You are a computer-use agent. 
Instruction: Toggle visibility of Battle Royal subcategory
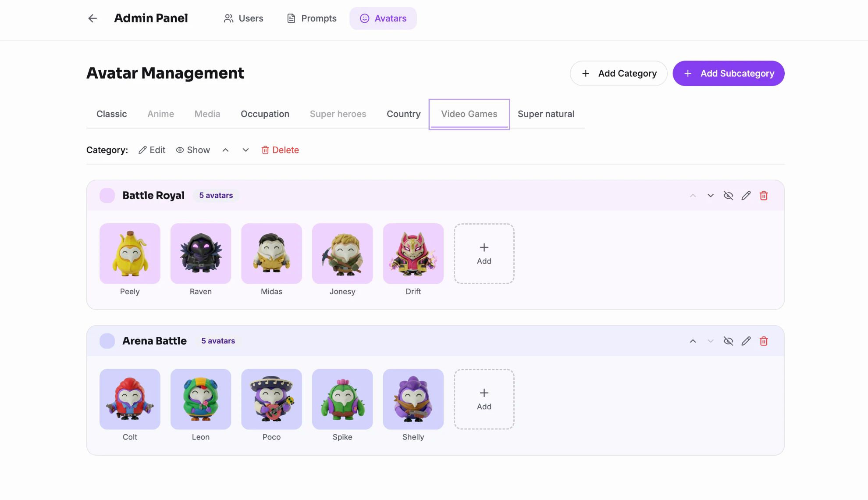[x=728, y=196]
